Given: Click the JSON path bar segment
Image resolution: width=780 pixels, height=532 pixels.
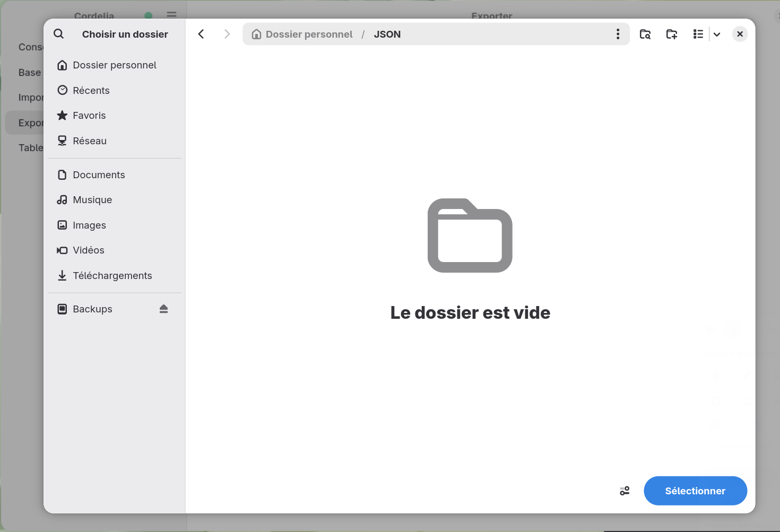Looking at the screenshot, I should [x=387, y=34].
